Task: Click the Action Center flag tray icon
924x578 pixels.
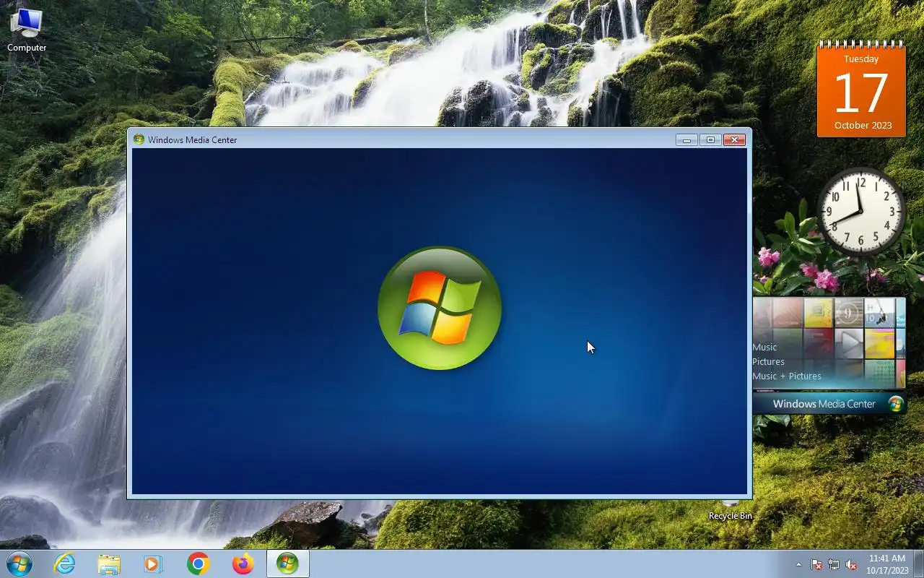Action: [x=816, y=564]
